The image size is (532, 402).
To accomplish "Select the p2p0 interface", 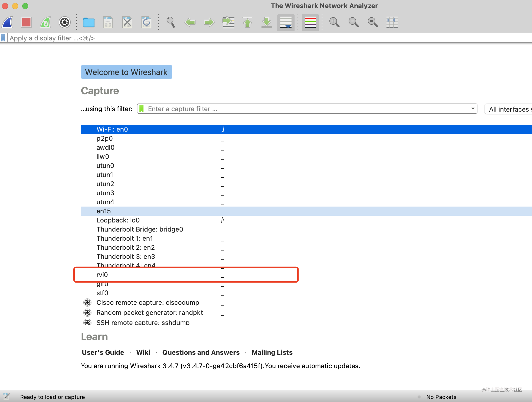I will click(306, 138).
